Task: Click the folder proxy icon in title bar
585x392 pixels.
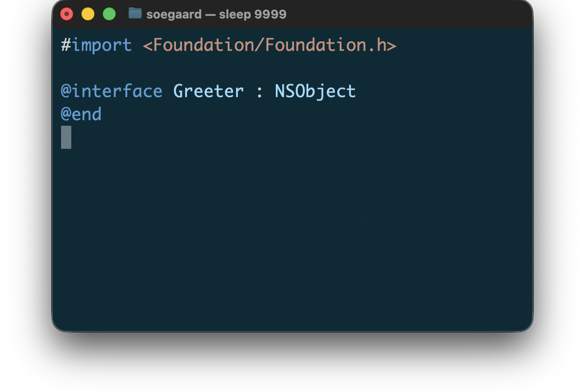Action: coord(135,13)
